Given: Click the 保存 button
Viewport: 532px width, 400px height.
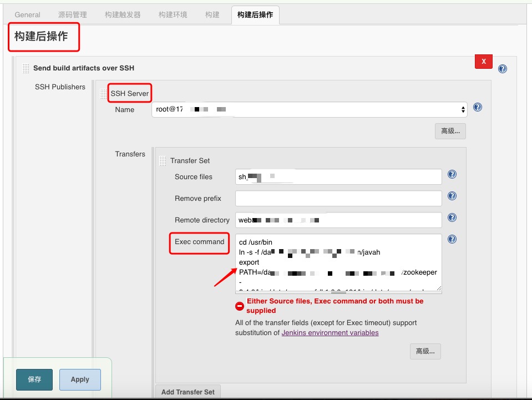Looking at the screenshot, I should point(34,379).
